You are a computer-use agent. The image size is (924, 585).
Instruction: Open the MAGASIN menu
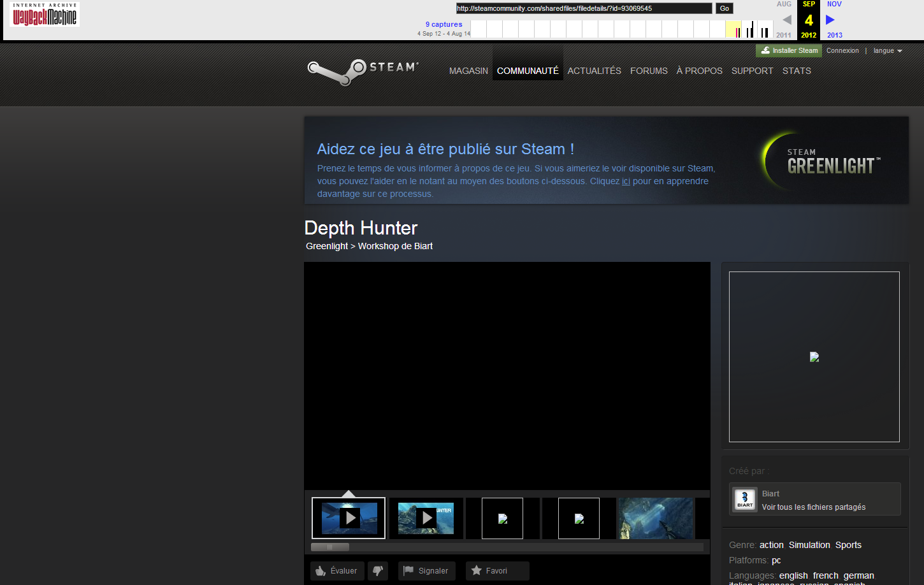[x=468, y=71]
